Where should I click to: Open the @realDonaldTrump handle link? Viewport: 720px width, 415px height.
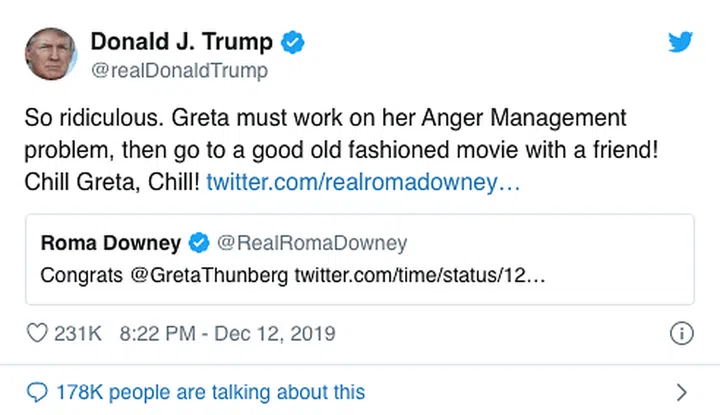tap(180, 71)
